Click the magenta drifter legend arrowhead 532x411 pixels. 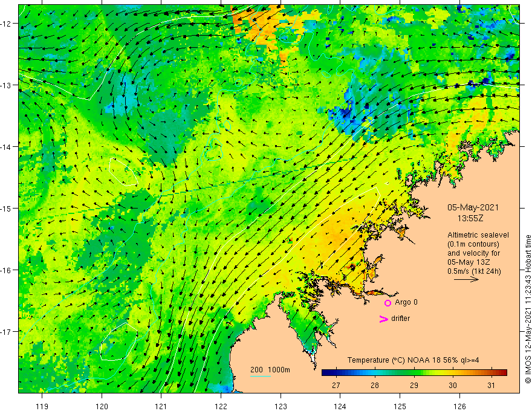383,319
